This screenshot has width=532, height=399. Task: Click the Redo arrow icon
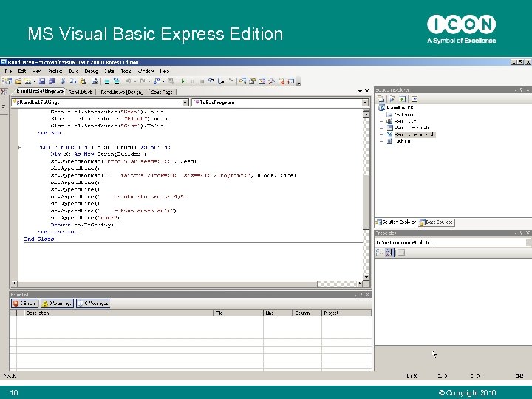(x=143, y=81)
